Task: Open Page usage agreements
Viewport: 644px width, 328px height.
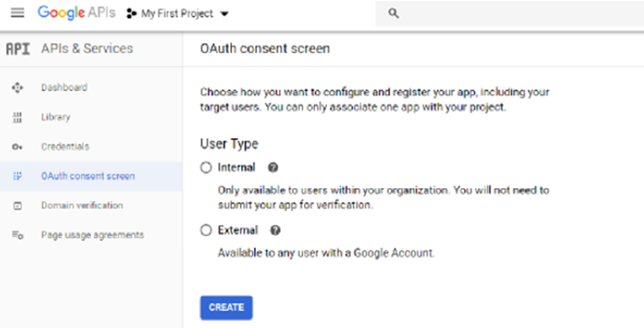Action: click(93, 235)
